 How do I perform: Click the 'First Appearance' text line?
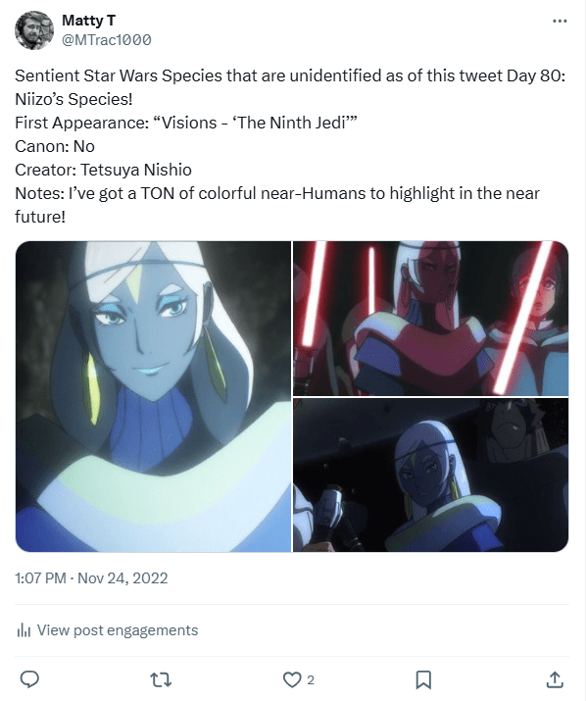186,123
